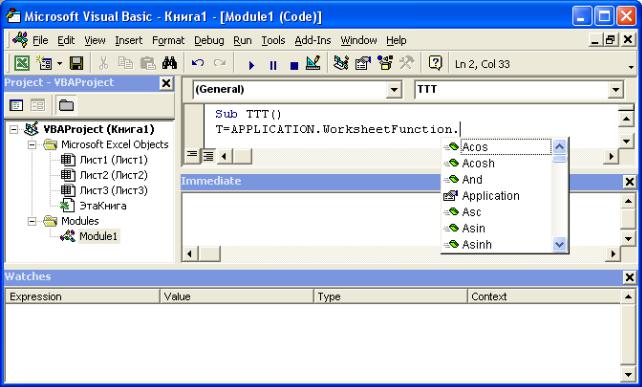642x387 pixels.
Task: Click toolbar options arrow at right end
Action: tap(631, 67)
